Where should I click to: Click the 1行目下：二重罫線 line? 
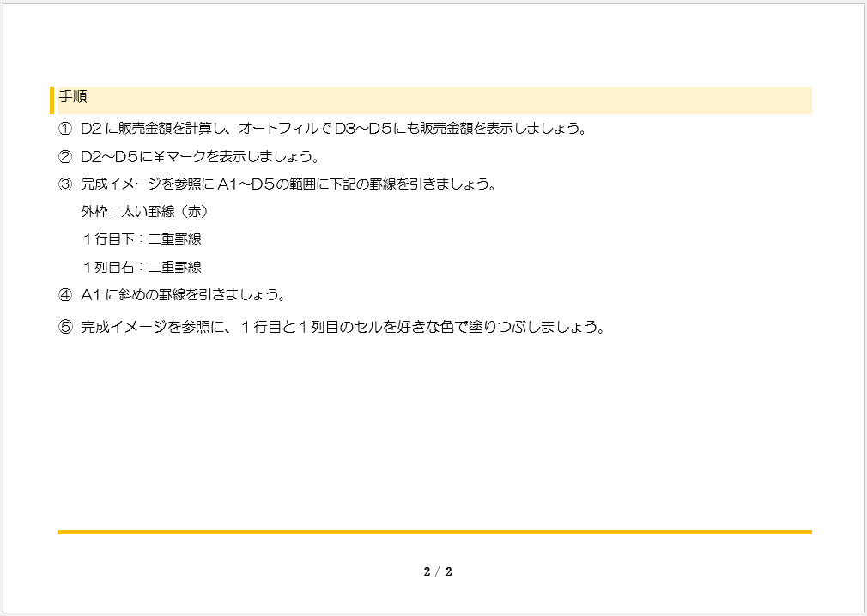pos(142,239)
